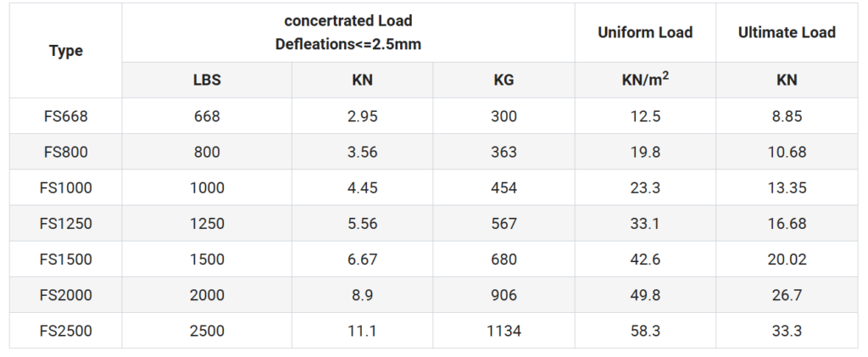The width and height of the screenshot is (868, 357).
Task: Click the KN/m² unit header
Action: click(x=645, y=81)
